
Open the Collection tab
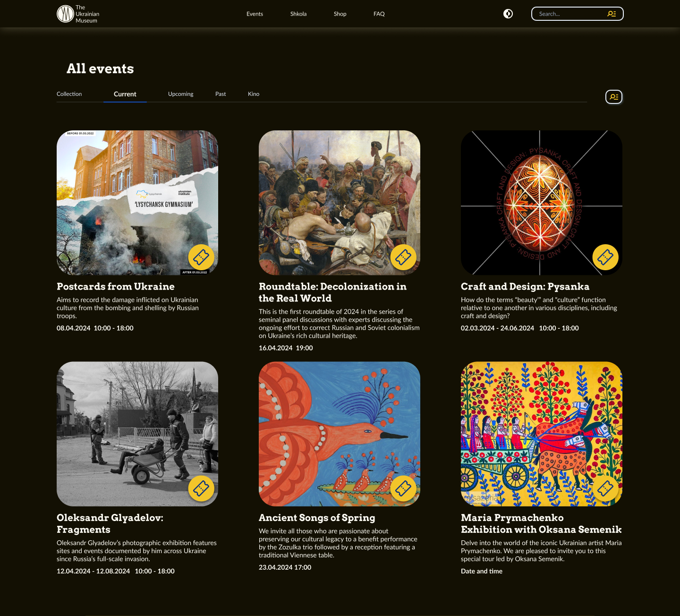[x=69, y=94]
